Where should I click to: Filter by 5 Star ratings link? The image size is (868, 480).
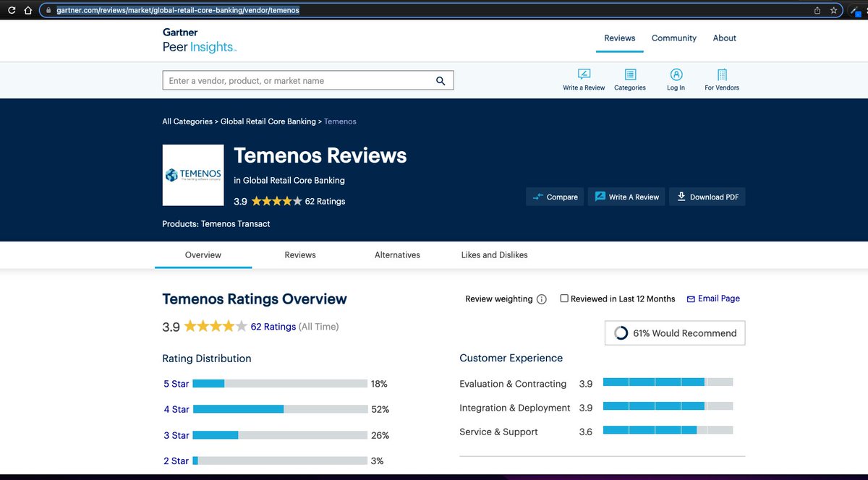[x=176, y=384]
